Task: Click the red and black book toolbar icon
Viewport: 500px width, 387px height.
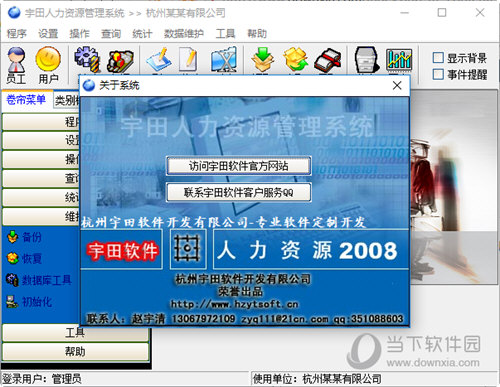Action: tap(328, 60)
